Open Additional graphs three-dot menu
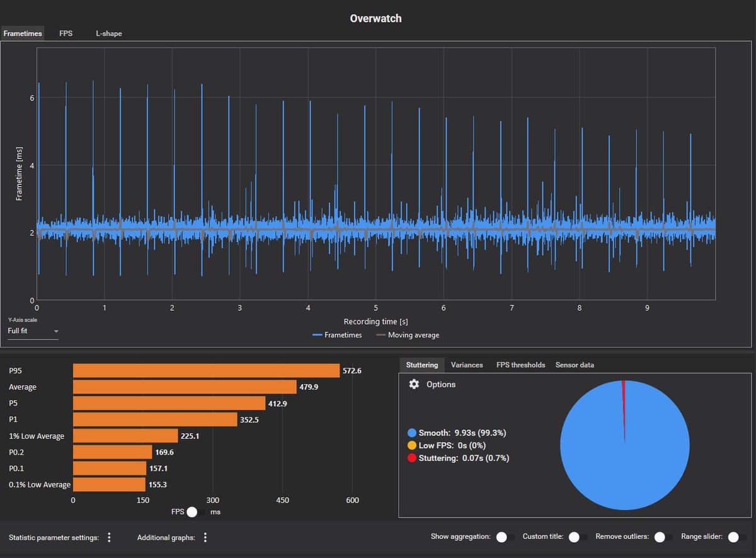756x558 pixels. (205, 537)
